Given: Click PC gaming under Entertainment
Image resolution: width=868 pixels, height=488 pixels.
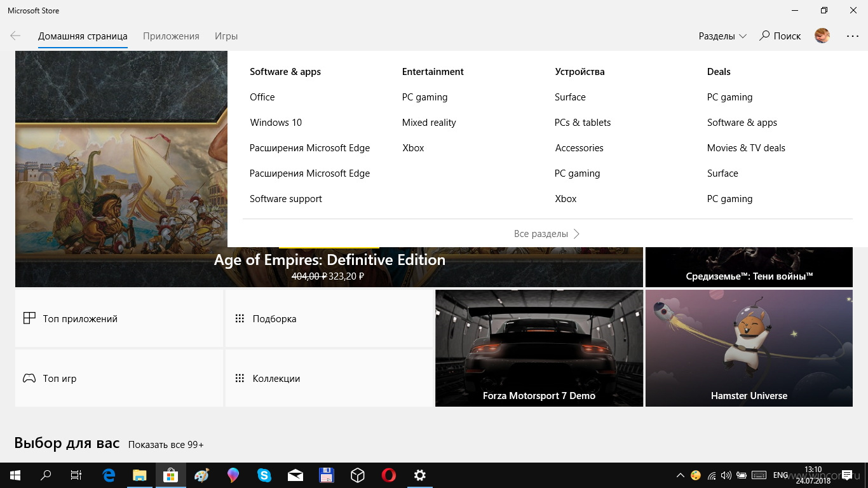Looking at the screenshot, I should pyautogui.click(x=424, y=97).
